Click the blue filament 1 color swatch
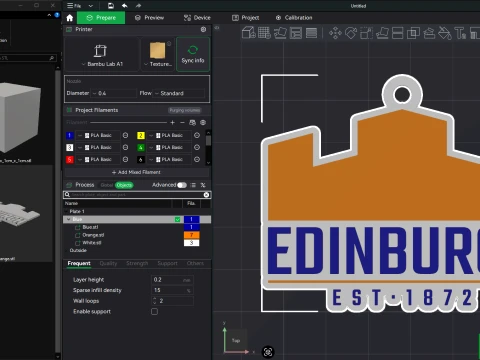The image size is (480, 360). [69, 135]
